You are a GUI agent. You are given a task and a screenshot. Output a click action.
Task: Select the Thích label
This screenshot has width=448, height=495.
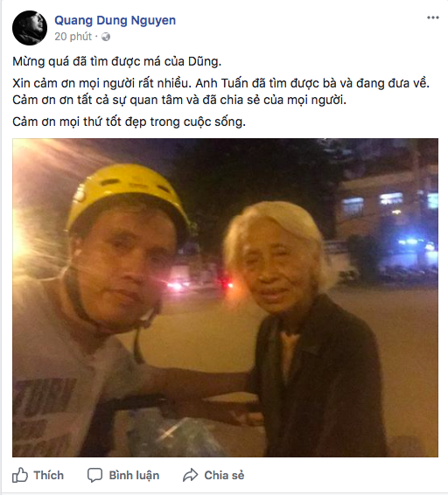click(49, 475)
